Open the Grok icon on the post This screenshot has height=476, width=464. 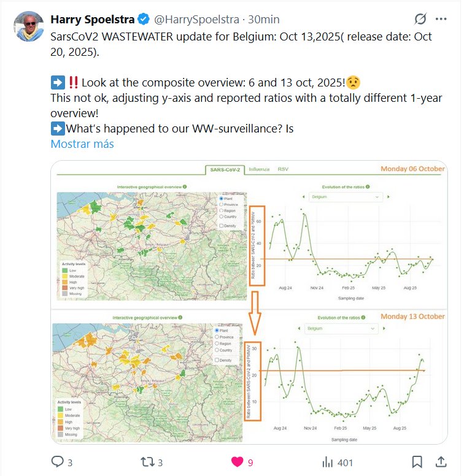(x=420, y=20)
